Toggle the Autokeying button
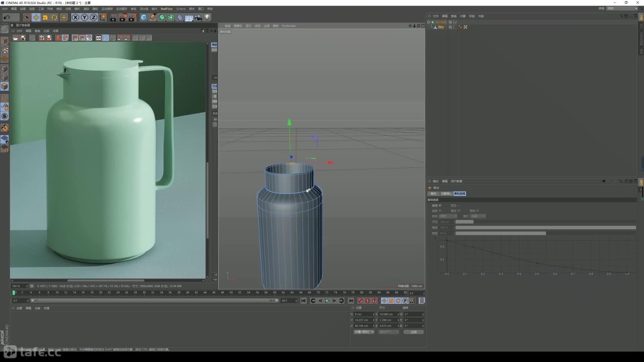The height and width of the screenshot is (362, 644). 368,301
